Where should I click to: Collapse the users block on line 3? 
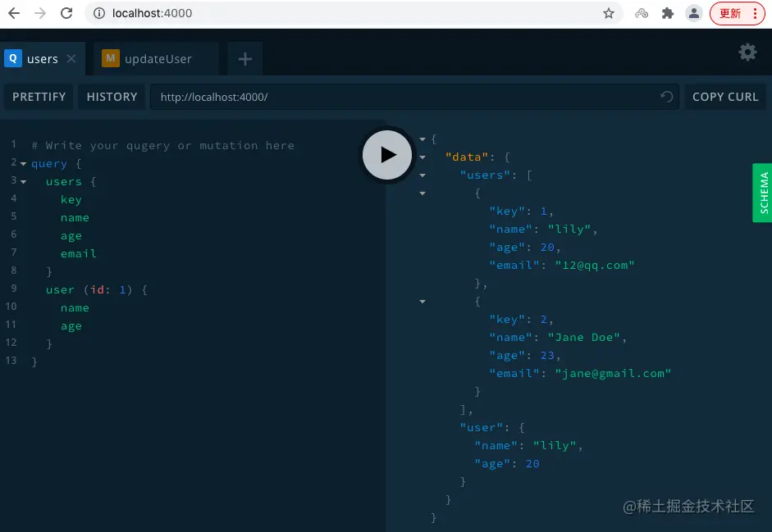23,182
